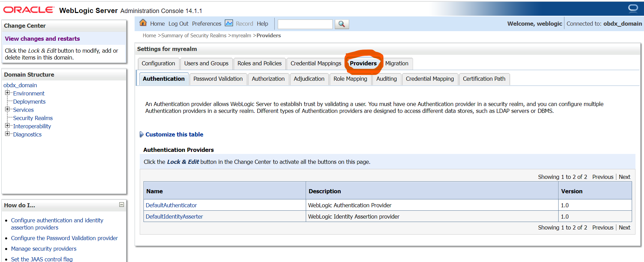Open the Adjudication sub-tab
This screenshot has width=644, height=262.
point(309,79)
